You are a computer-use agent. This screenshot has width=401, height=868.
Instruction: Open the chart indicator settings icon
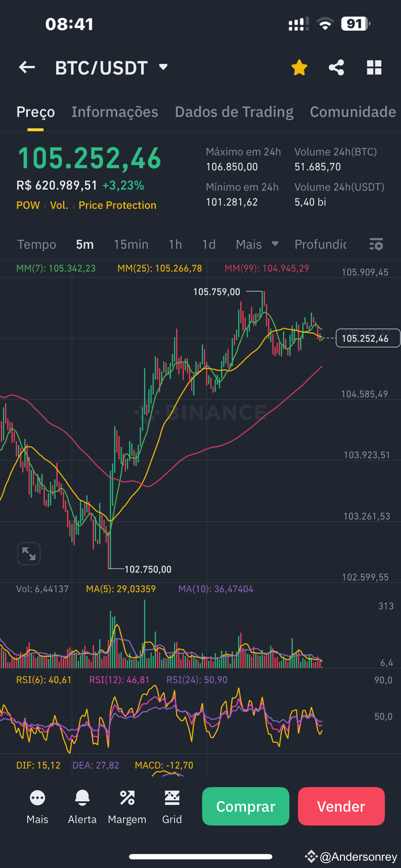(x=376, y=244)
